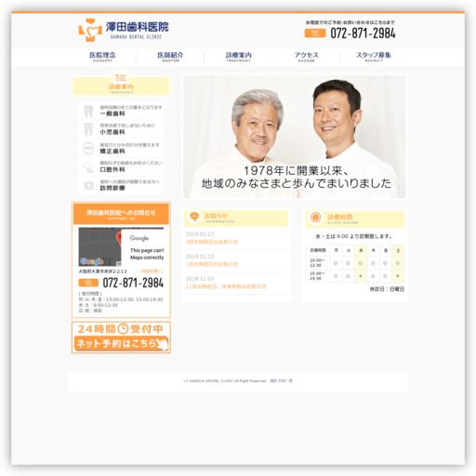This screenshot has height=476, width=476.
Task: Click the teeth icon above the 診療案内 sidebar heading
Action: pos(121,77)
